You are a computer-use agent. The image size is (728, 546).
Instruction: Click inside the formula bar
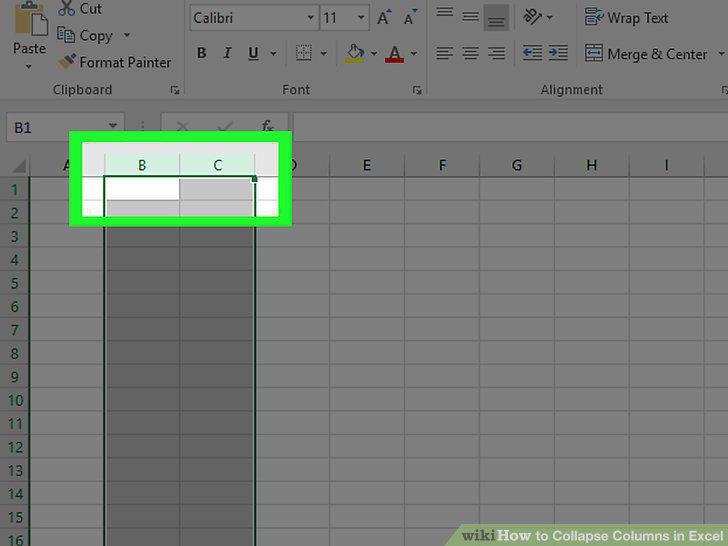pyautogui.click(x=510, y=126)
